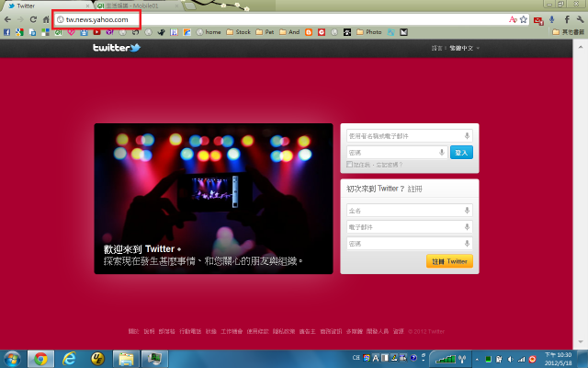Click the Facebook bookmark icon
The width and height of the screenshot is (588, 368).
(x=6, y=32)
